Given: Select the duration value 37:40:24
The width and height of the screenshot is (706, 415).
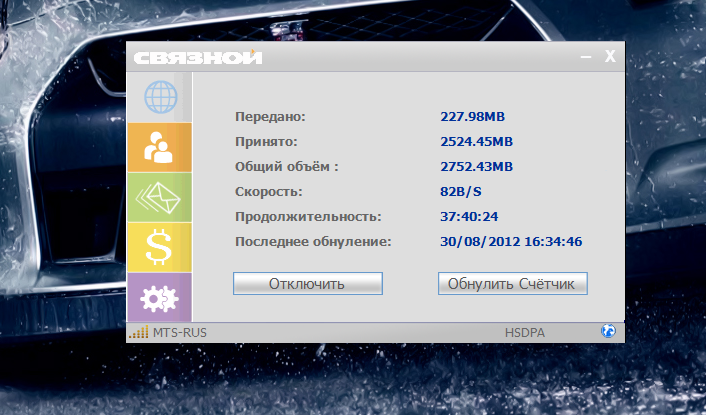Looking at the screenshot, I should point(469,217).
